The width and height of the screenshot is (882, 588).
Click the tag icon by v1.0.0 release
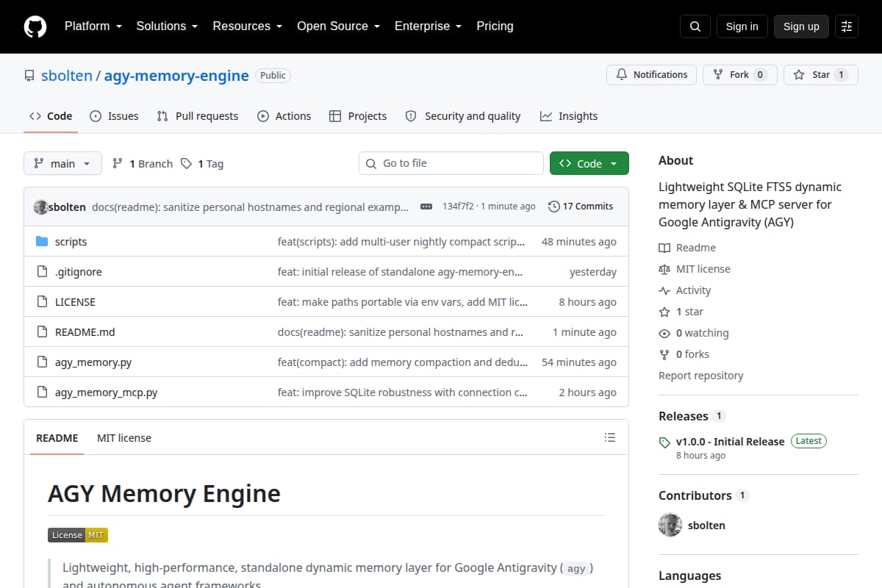tap(664, 442)
